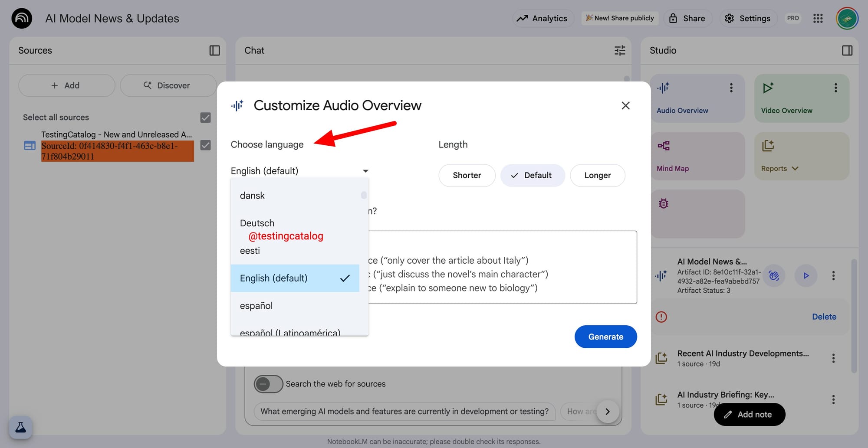Select Deutsch from language list
This screenshot has width=868, height=448.
[x=295, y=223]
